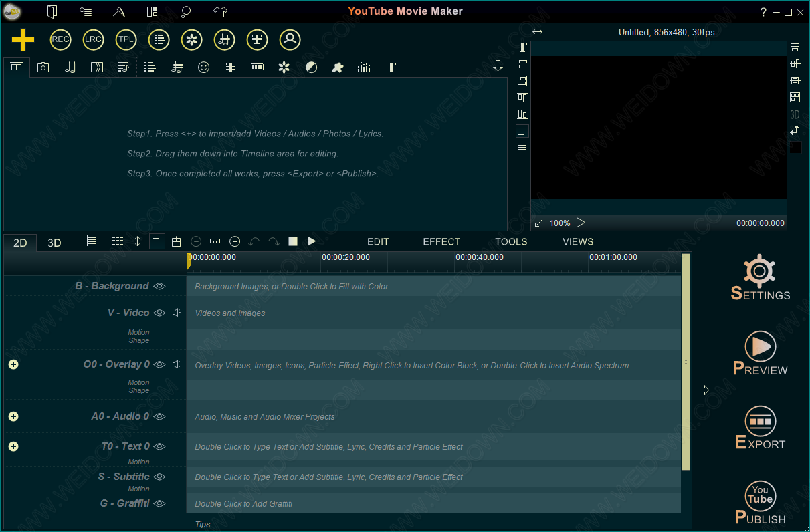Screen dimensions: 810x532
Task: Click the magnifier search icon in title bar
Action: [186, 11]
